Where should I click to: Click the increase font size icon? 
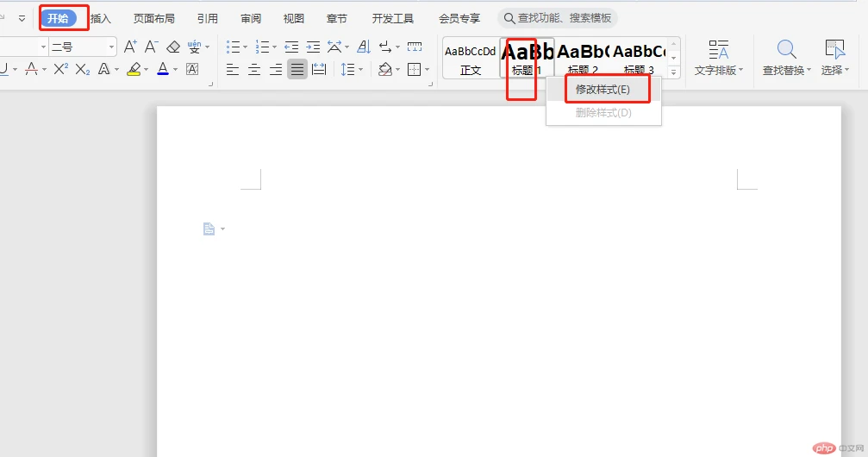click(x=130, y=47)
